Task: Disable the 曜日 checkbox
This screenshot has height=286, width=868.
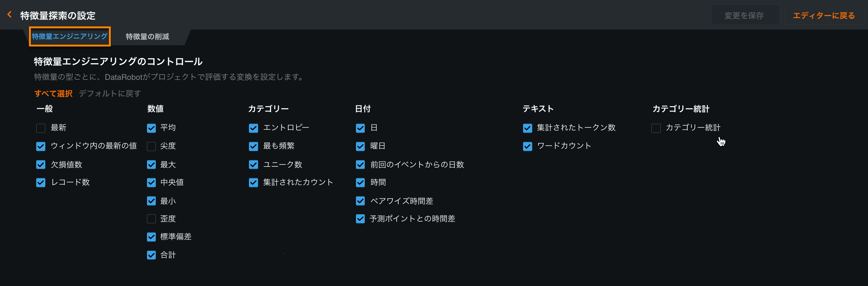Action: [360, 146]
